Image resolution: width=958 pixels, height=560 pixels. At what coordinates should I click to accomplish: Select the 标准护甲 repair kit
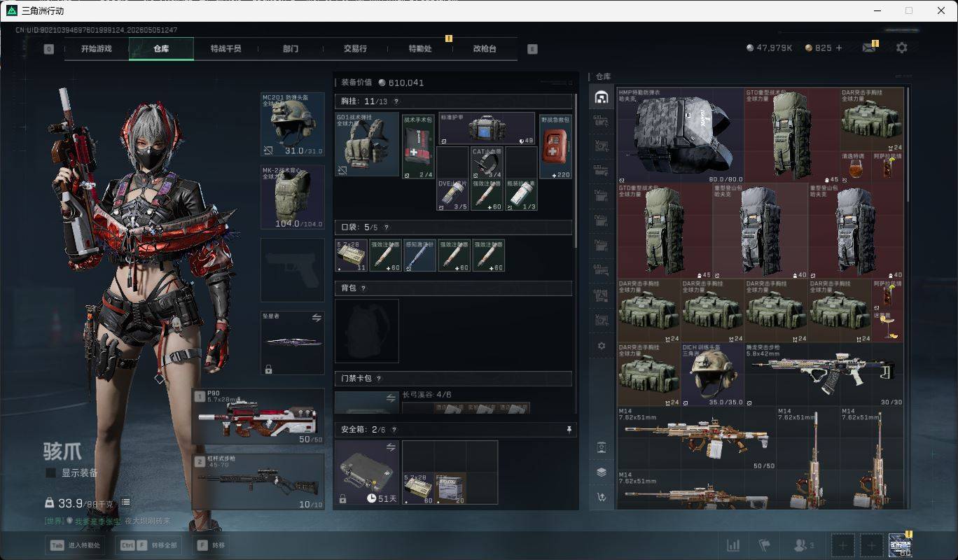(487, 128)
